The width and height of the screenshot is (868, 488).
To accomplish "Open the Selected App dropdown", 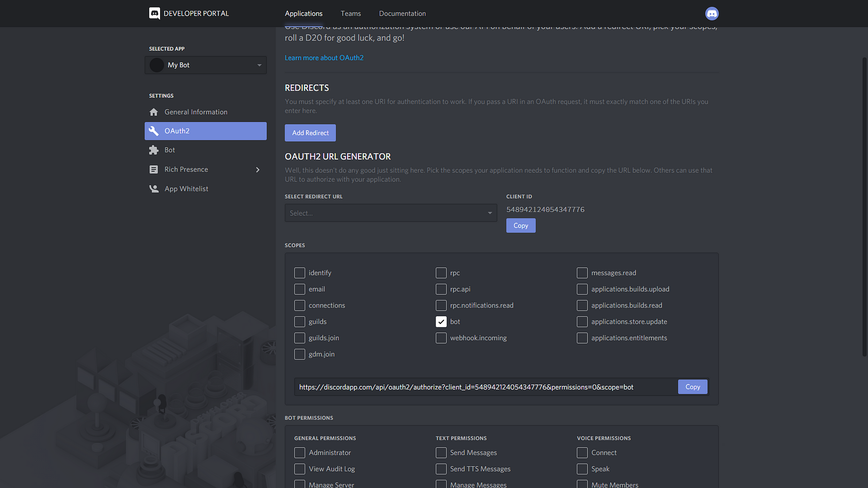I will click(205, 65).
